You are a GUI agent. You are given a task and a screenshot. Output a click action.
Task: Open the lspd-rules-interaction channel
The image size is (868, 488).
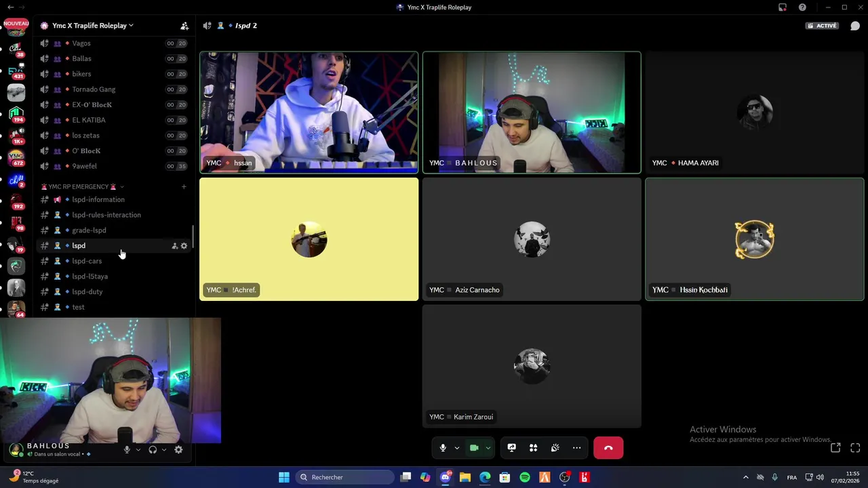click(114, 215)
